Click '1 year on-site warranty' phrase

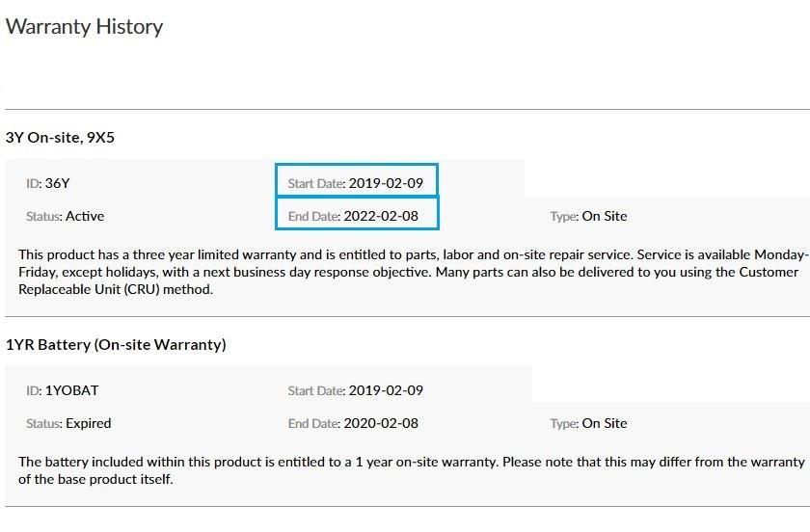422,462
